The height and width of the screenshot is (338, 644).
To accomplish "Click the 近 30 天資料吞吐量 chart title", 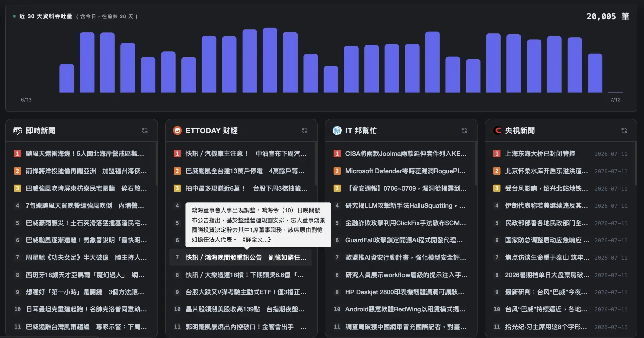I will click(x=46, y=16).
